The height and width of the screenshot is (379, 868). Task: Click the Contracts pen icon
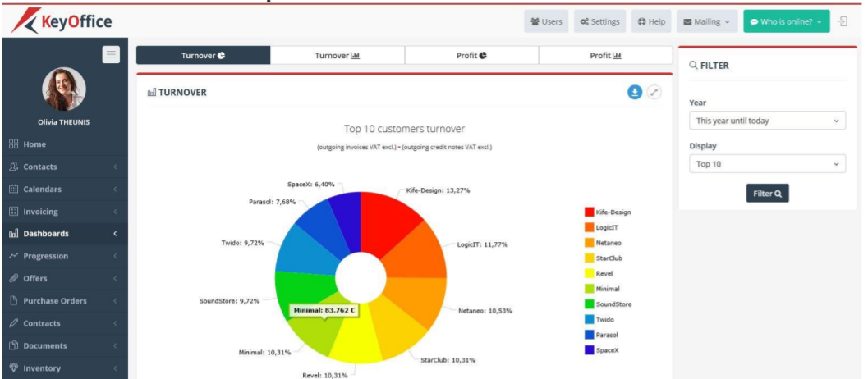pos(15,323)
